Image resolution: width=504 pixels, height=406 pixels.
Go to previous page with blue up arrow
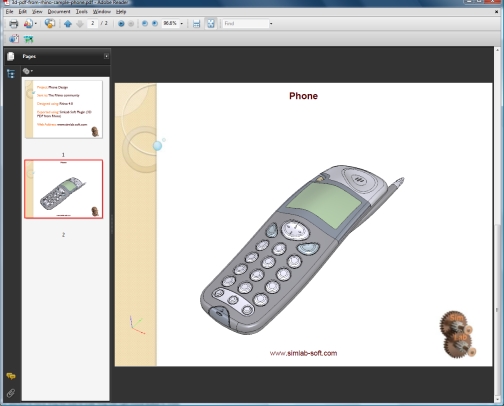(x=68, y=24)
